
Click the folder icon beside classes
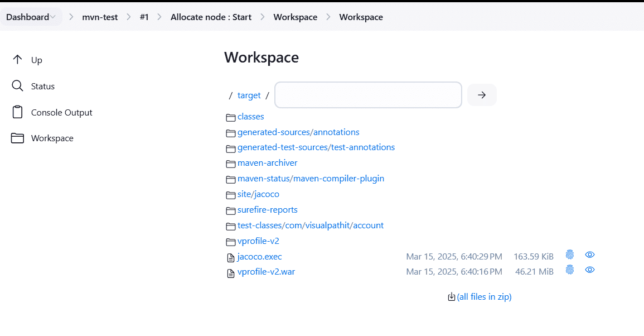pos(230,117)
